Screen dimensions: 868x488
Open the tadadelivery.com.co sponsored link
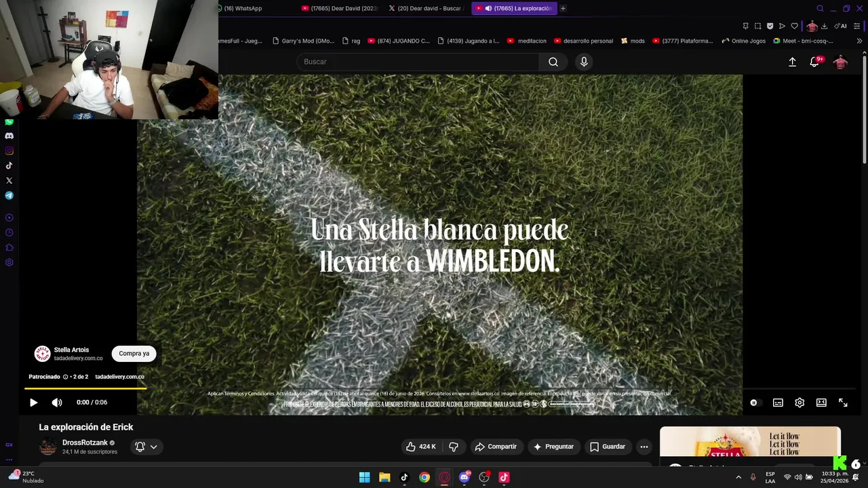(119, 377)
